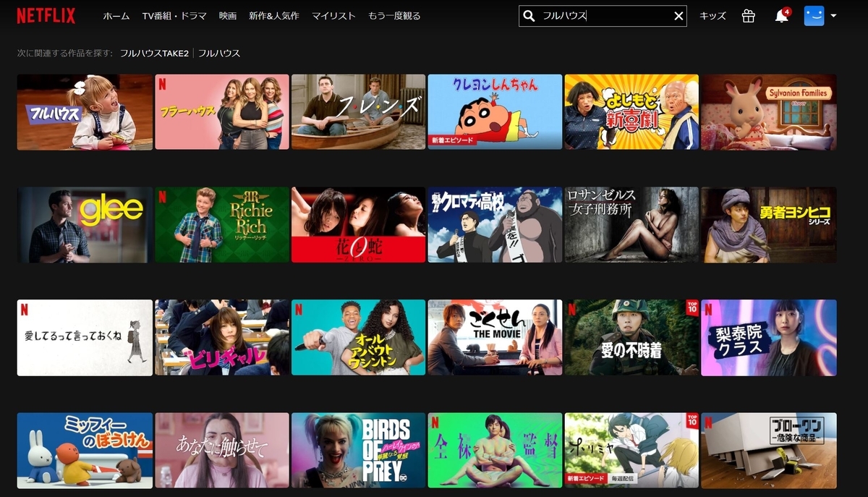This screenshot has width=868, height=497.
Task: Go to ホーム in the menu
Action: click(116, 16)
